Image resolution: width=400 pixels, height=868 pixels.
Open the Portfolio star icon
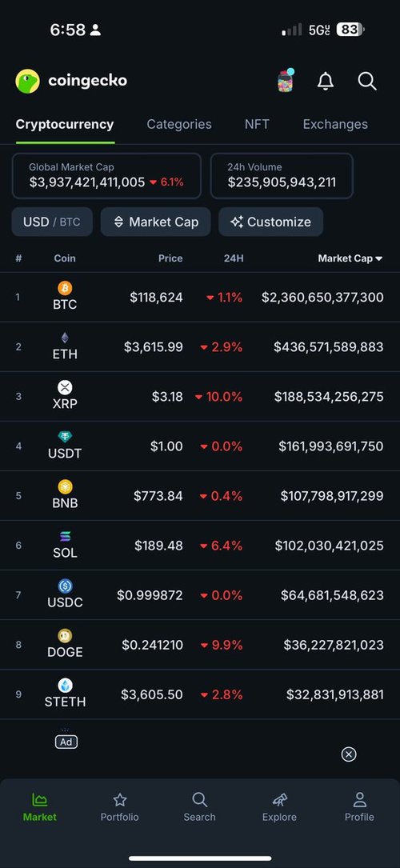coord(119,800)
